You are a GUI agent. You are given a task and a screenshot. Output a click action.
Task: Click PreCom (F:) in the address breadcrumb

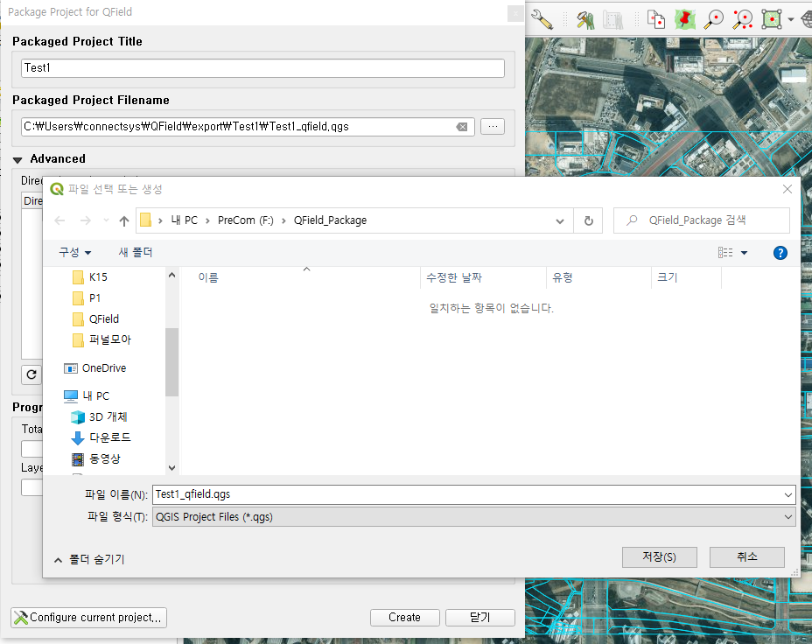tap(246, 220)
